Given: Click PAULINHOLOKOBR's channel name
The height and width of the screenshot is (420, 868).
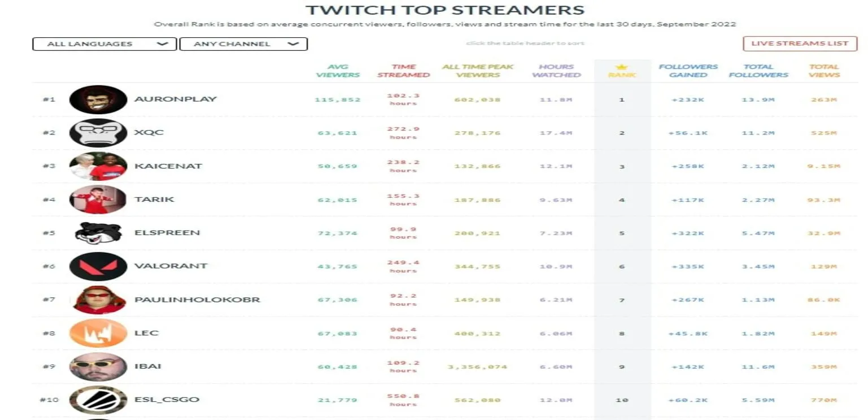Looking at the screenshot, I should pyautogui.click(x=198, y=299).
